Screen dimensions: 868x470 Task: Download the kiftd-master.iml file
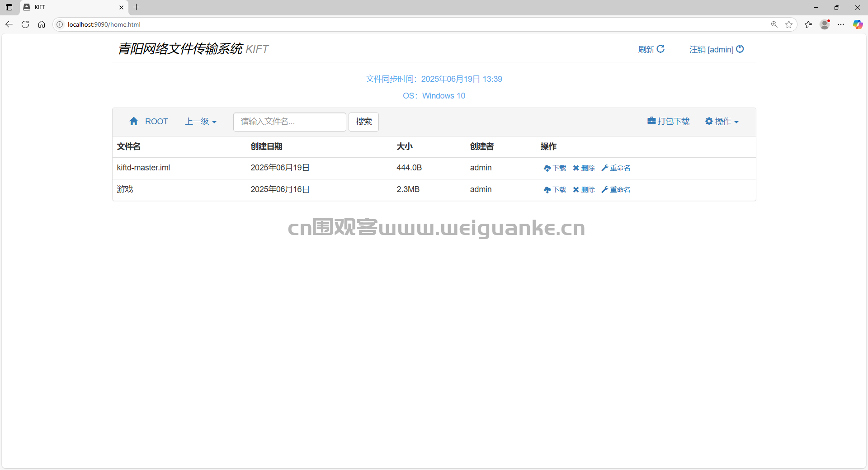click(555, 168)
